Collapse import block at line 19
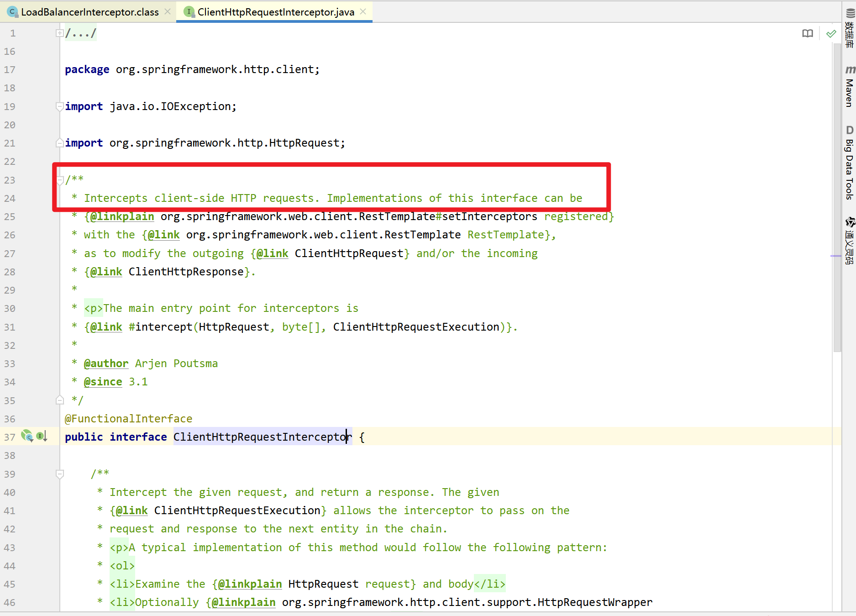Screen dimensions: 856x616 pyautogui.click(x=59, y=106)
